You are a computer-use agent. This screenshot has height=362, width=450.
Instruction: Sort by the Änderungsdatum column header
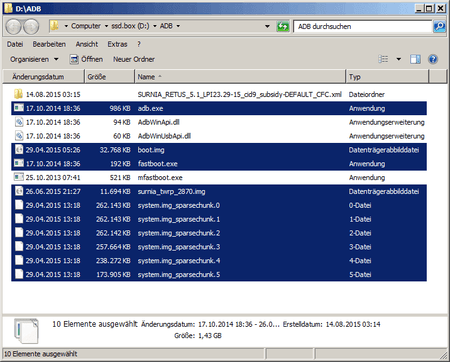(x=43, y=77)
